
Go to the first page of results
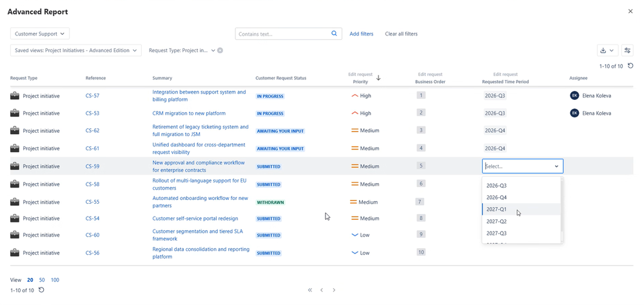[x=310, y=290]
